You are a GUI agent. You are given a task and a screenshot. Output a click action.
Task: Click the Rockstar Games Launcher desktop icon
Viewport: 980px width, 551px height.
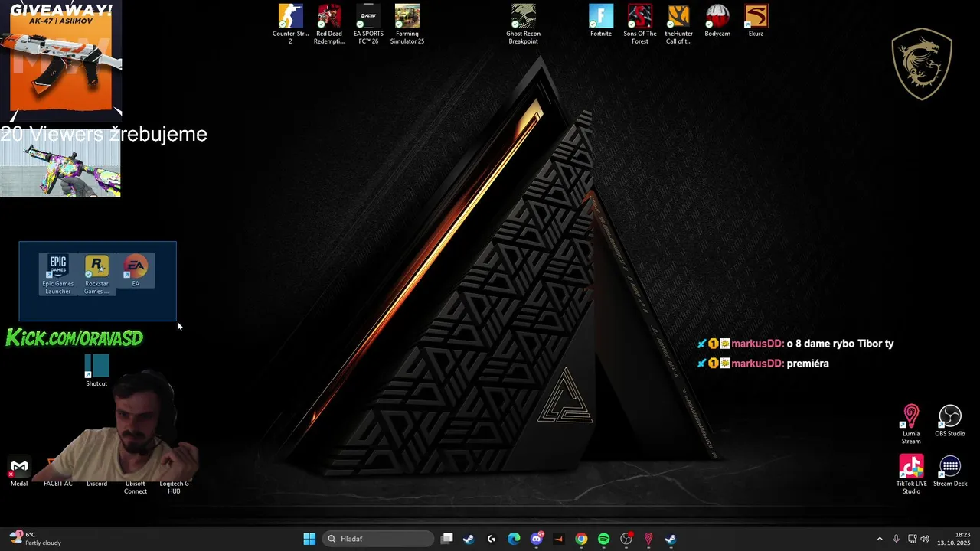(96, 274)
